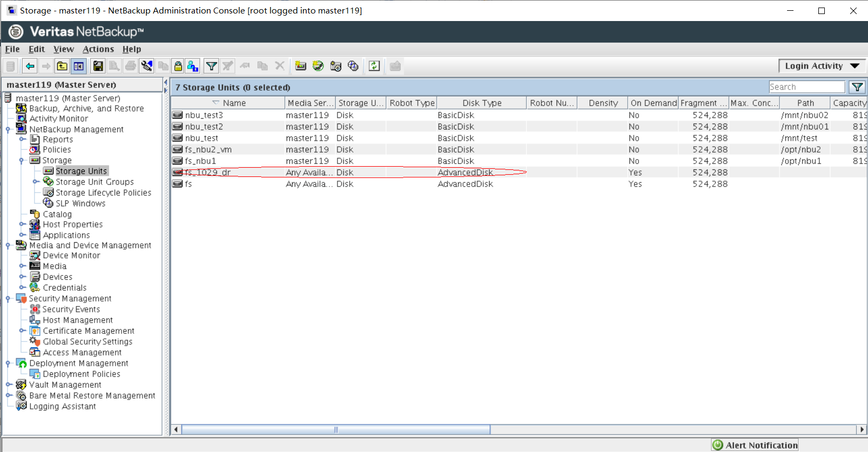The image size is (868, 452).
Task: Collapse the Media and Device Management node
Action: [x=9, y=245]
